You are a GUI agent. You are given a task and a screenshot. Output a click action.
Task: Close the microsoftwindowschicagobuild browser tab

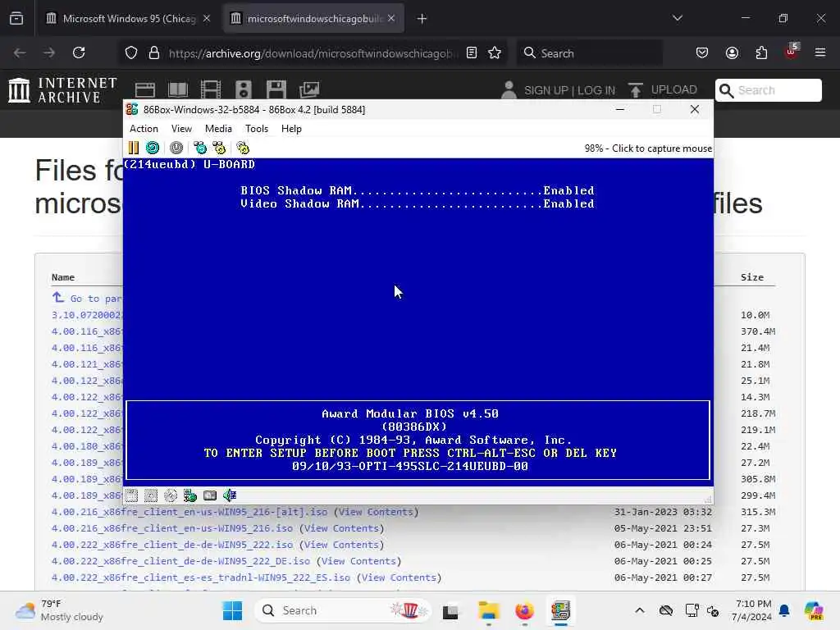(x=391, y=19)
